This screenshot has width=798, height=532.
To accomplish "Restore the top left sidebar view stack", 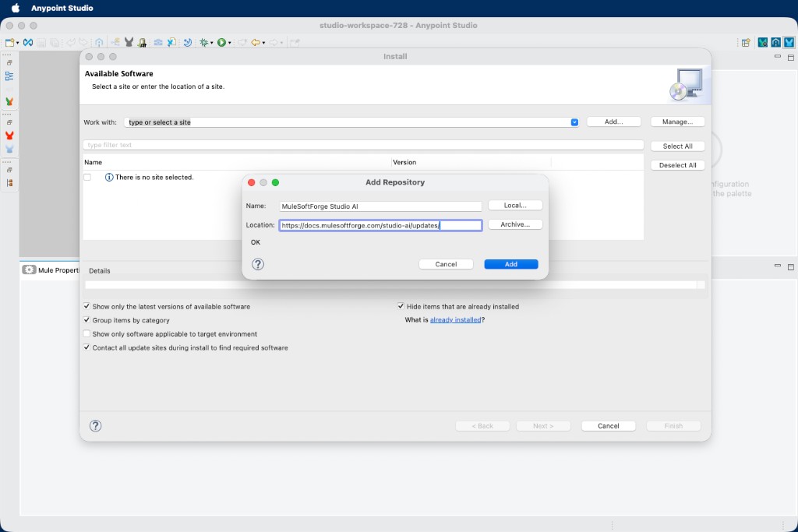I will (9, 62).
